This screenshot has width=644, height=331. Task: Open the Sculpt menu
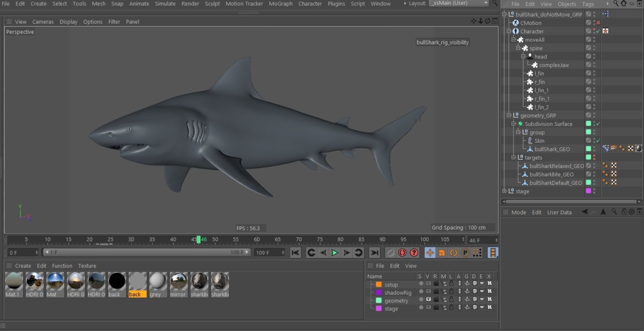[212, 4]
